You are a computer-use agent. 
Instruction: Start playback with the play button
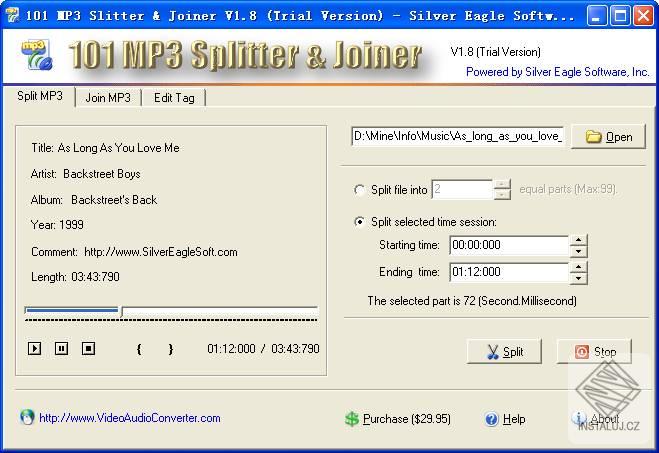pyautogui.click(x=34, y=348)
